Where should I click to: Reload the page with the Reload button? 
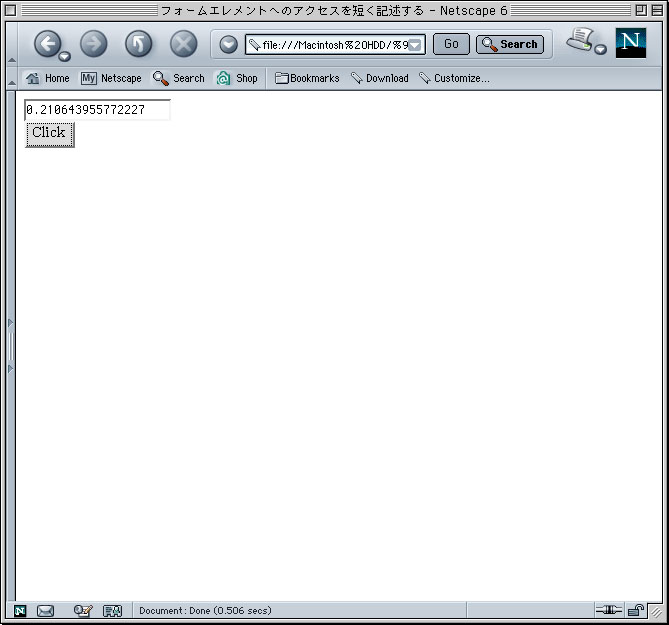(138, 44)
